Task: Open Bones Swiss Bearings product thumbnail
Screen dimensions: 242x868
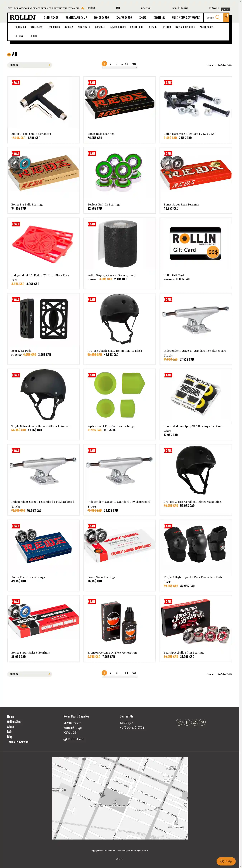Action: tap(120, 546)
